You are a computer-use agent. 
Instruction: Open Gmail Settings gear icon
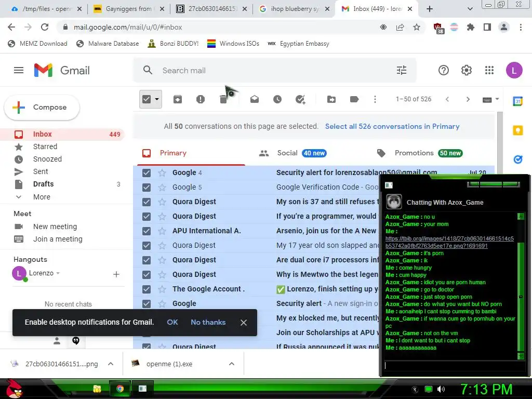point(467,70)
